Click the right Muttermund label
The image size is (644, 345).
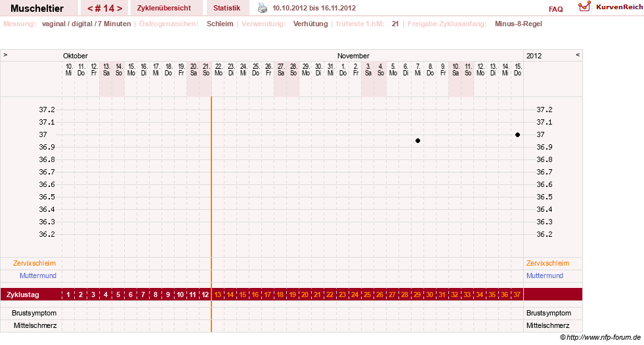coord(545,275)
